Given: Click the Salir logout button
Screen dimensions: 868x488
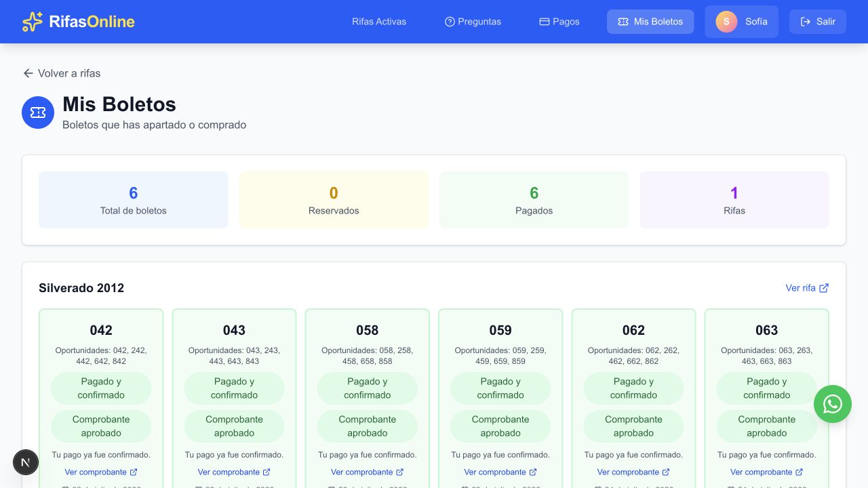Looking at the screenshot, I should (x=818, y=22).
